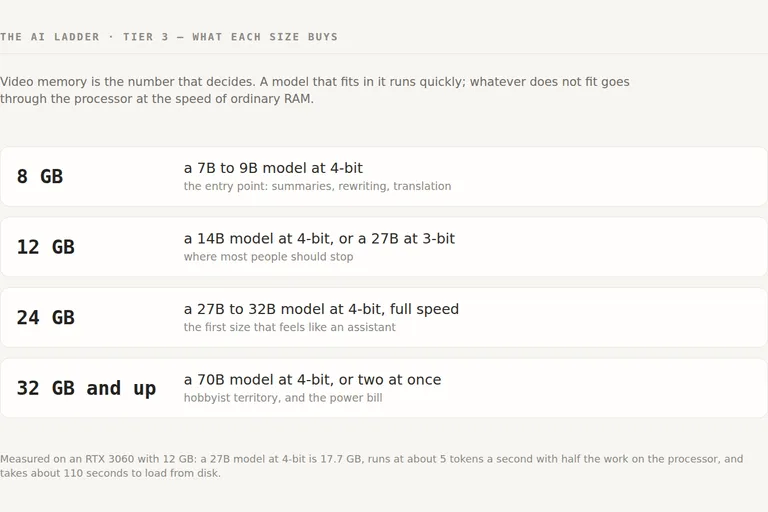Click the 12 GB card
The image size is (768, 512).
click(384, 247)
